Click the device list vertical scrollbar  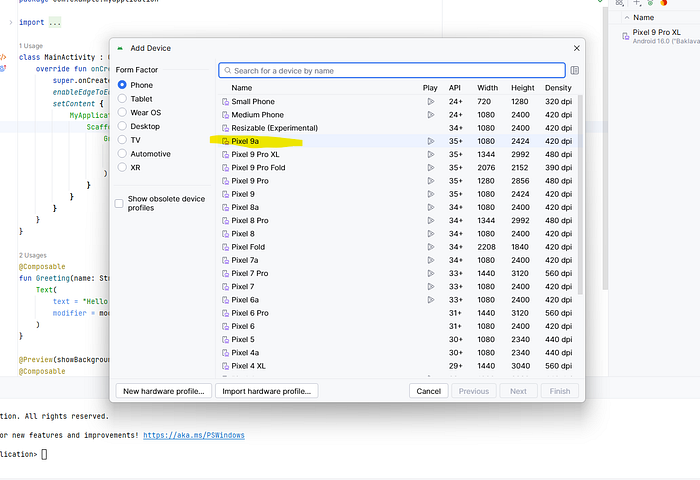point(580,195)
